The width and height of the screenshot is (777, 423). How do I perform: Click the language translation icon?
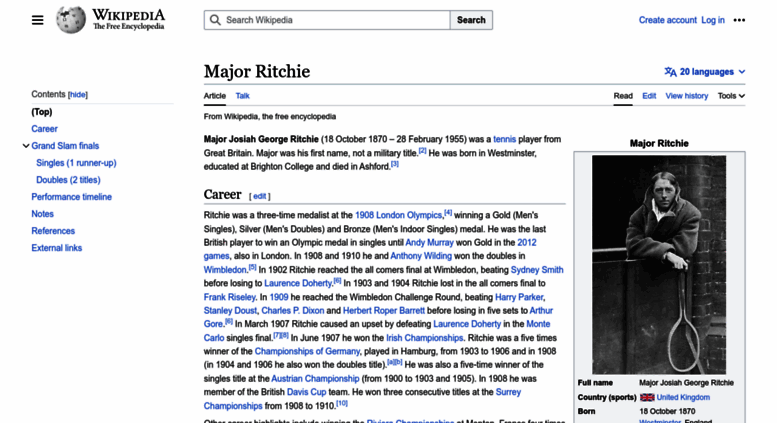(670, 72)
